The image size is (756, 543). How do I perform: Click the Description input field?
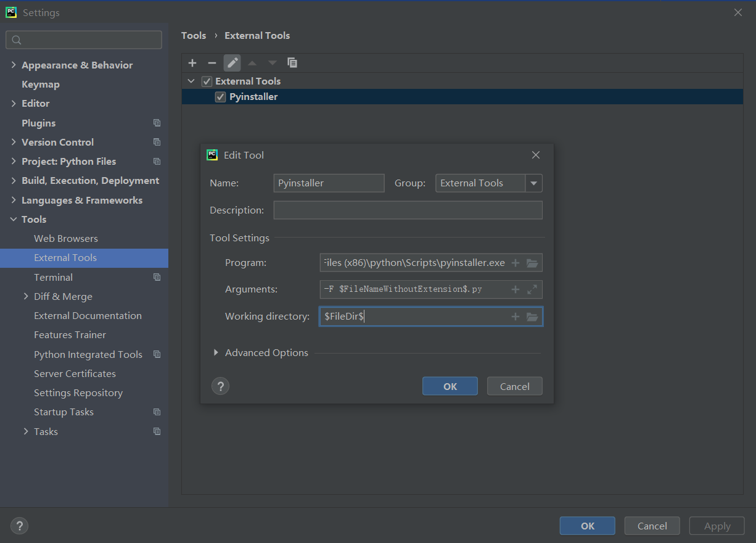click(x=408, y=210)
